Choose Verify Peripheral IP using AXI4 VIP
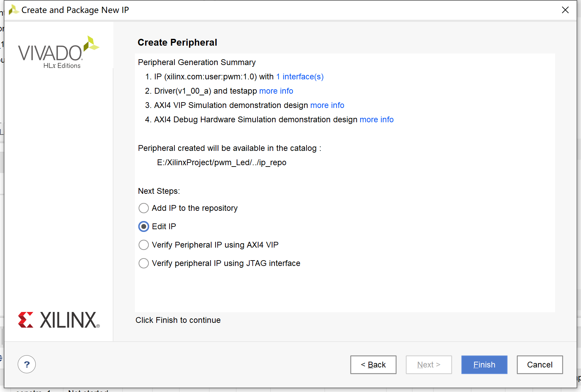Viewport: 581px width, 392px height. (144, 245)
